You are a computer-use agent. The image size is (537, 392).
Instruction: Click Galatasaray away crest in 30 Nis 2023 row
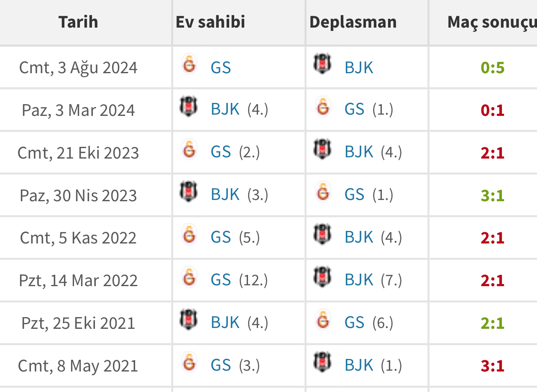coord(323,192)
